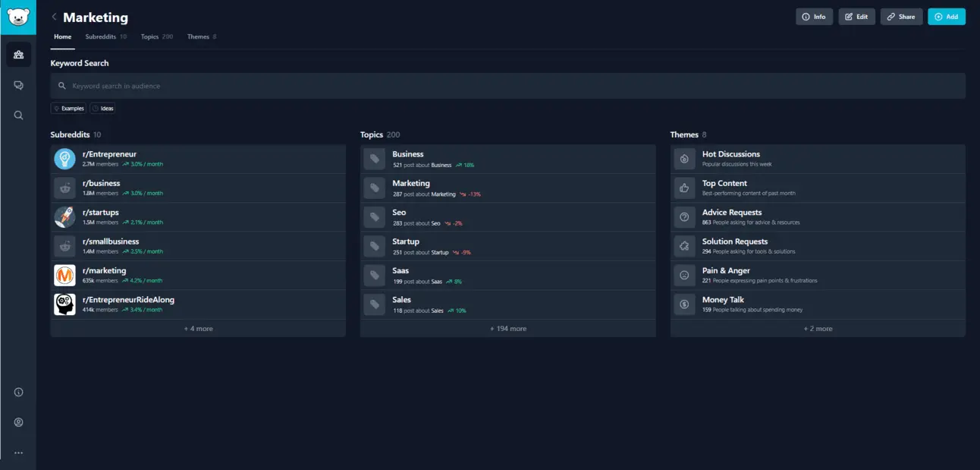Open the Saas topic title
Viewport: 980px width, 470px height.
click(400, 270)
